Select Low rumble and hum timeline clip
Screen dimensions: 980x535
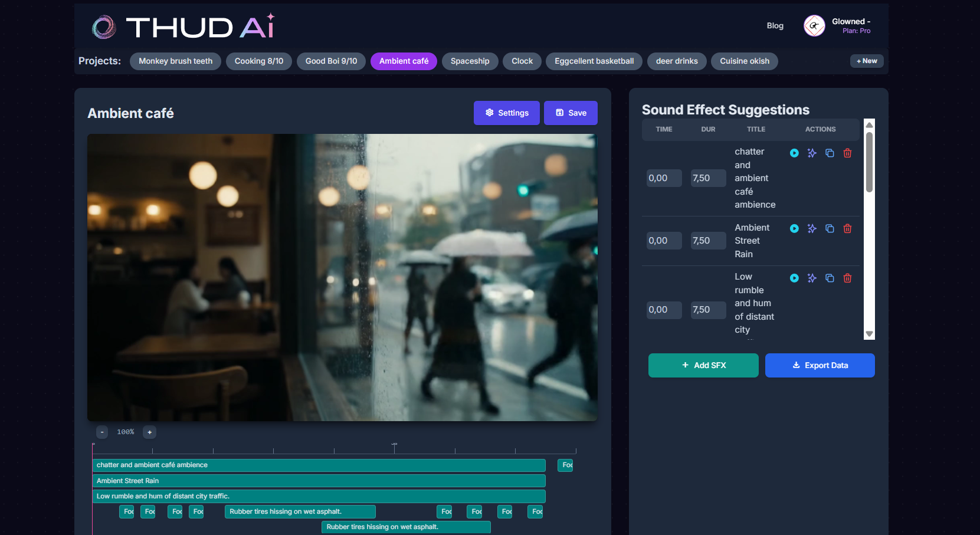(x=319, y=496)
